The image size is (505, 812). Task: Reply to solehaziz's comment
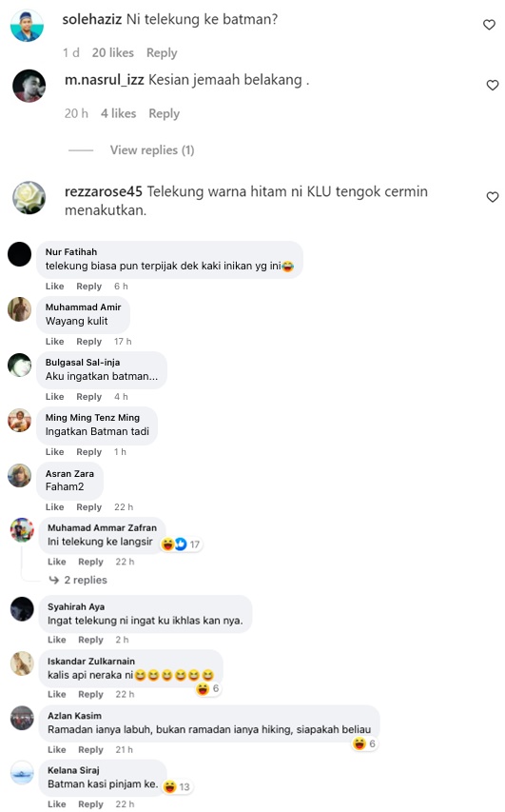tap(162, 52)
